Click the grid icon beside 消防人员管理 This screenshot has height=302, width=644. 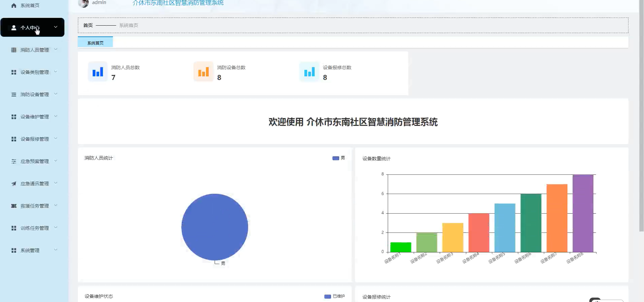(x=14, y=50)
